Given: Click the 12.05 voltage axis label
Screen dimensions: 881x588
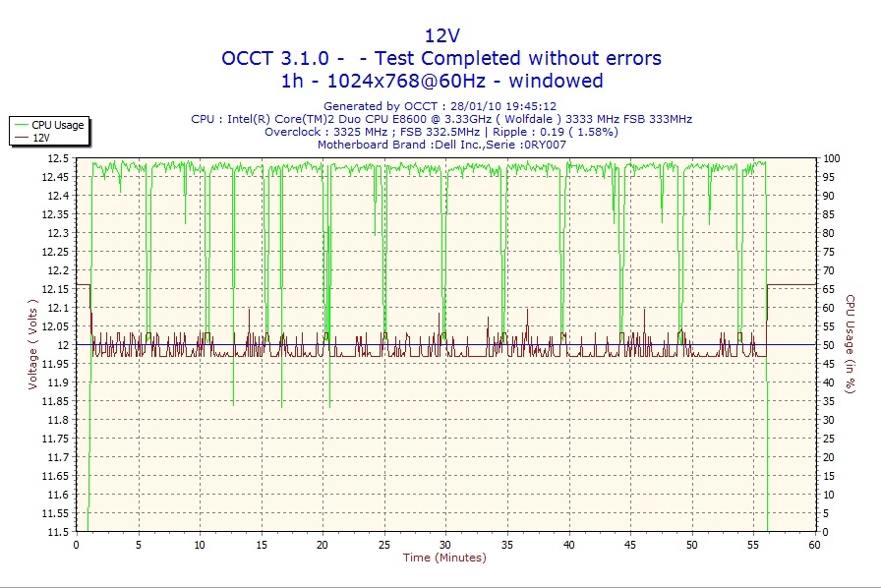Looking at the screenshot, I should (55, 326).
